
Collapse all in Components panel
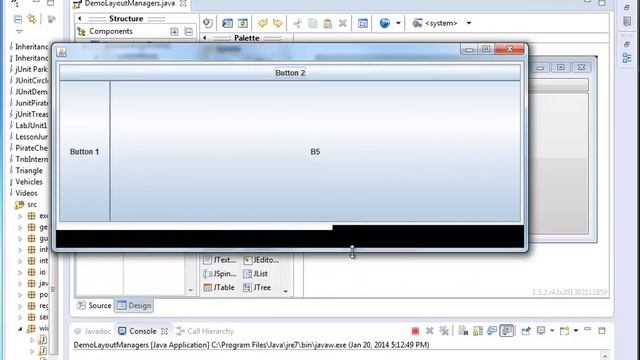(188, 31)
